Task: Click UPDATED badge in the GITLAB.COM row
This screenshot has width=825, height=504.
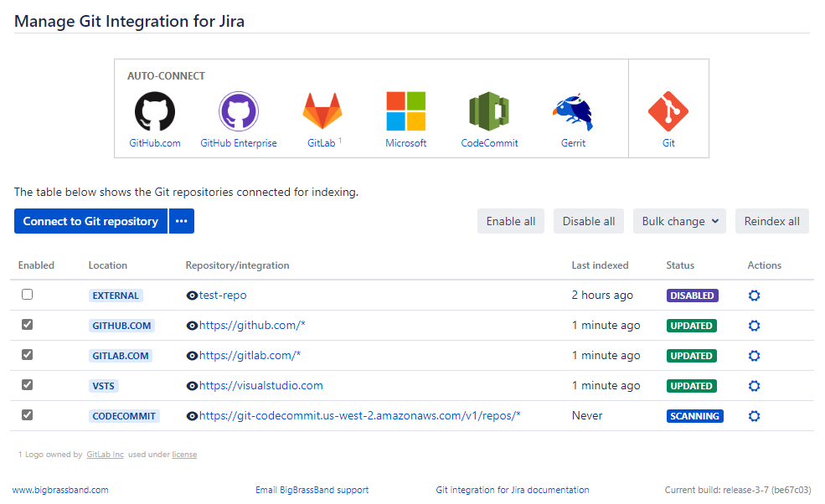Action: coord(691,356)
